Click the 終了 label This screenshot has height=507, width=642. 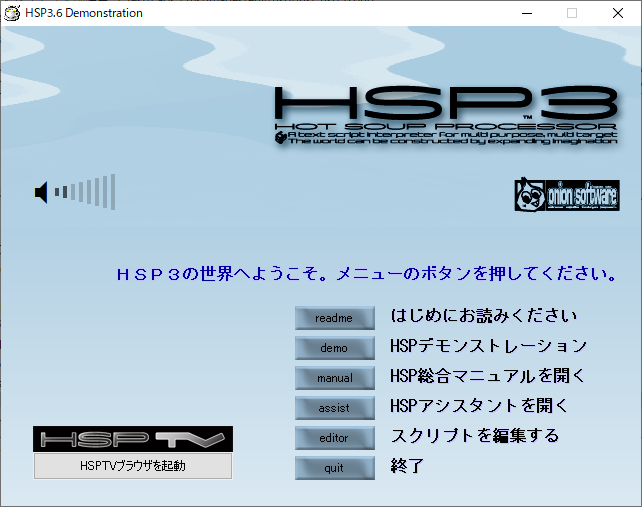click(x=408, y=466)
